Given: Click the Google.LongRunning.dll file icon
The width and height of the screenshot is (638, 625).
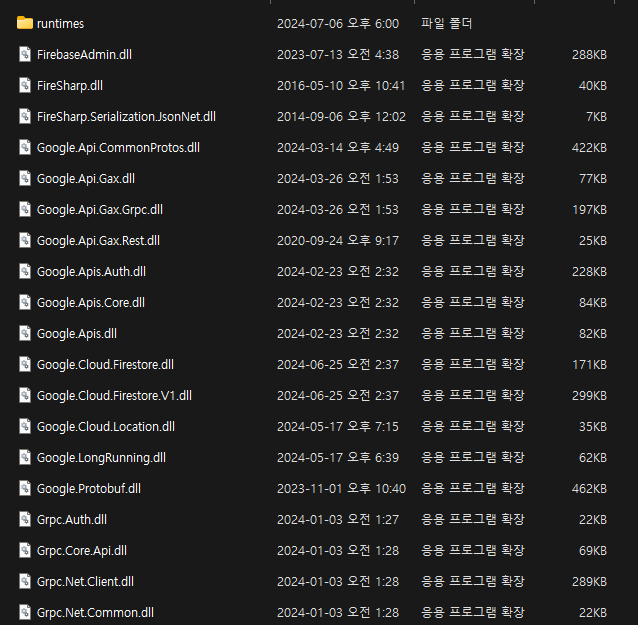Looking at the screenshot, I should click(x=25, y=457).
